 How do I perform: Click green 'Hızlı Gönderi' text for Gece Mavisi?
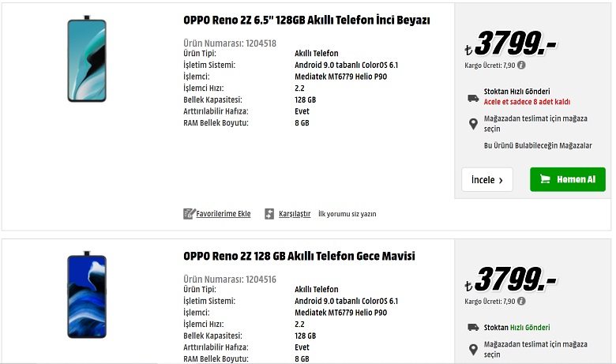(530, 328)
